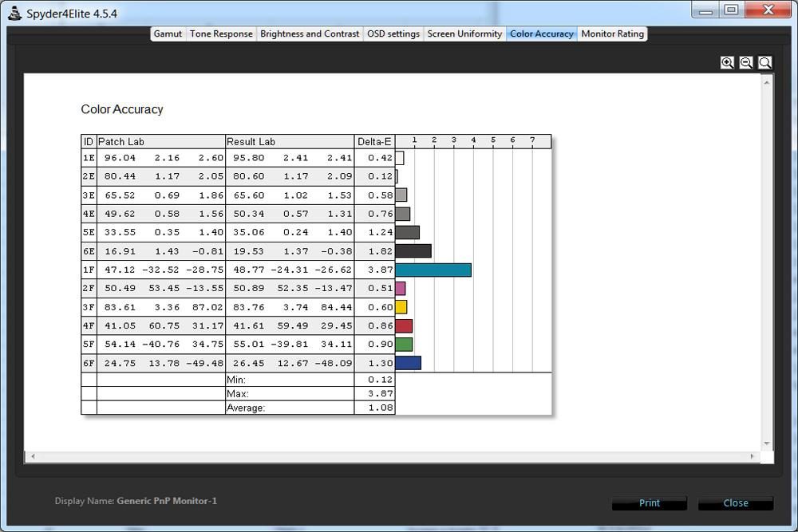Minimize the Spyder4Elite window

tap(705, 10)
